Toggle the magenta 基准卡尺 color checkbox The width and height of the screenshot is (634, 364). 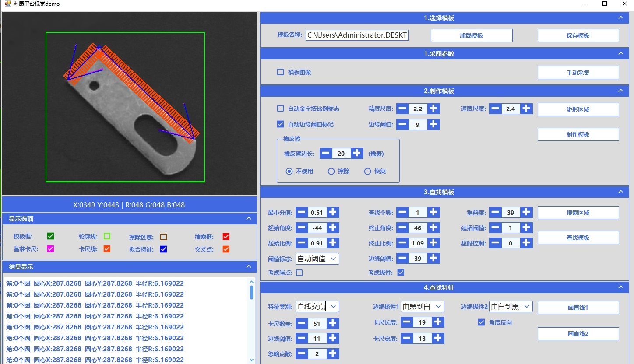[50, 249]
